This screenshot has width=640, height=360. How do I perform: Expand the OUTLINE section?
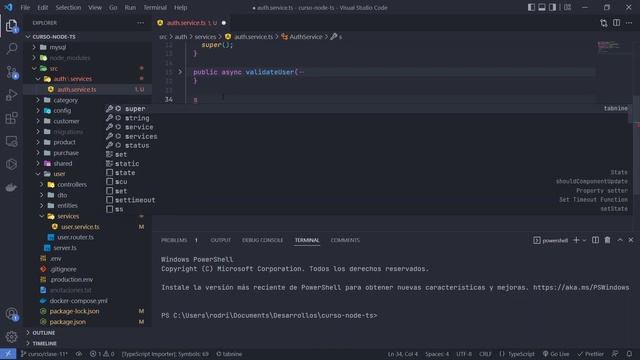(44, 333)
